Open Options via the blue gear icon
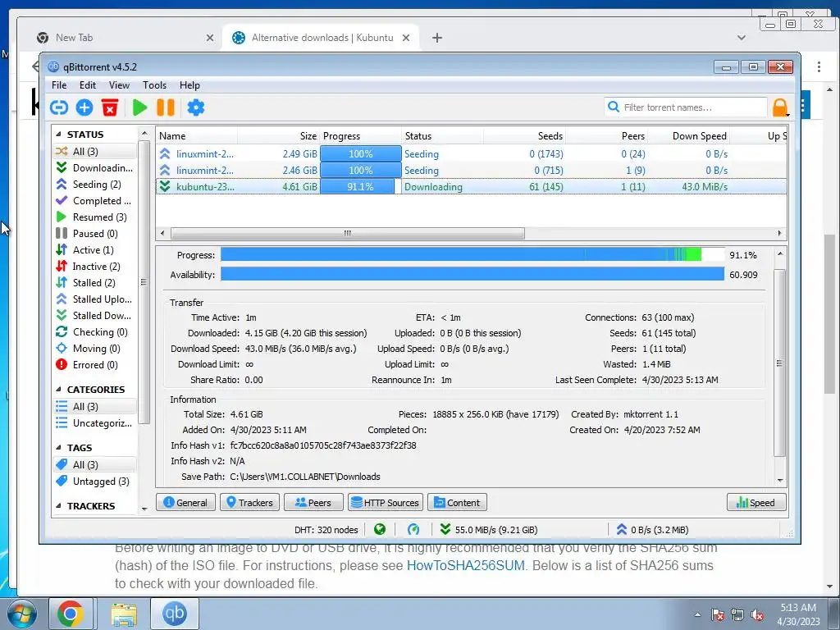The image size is (840, 630). 195,107
